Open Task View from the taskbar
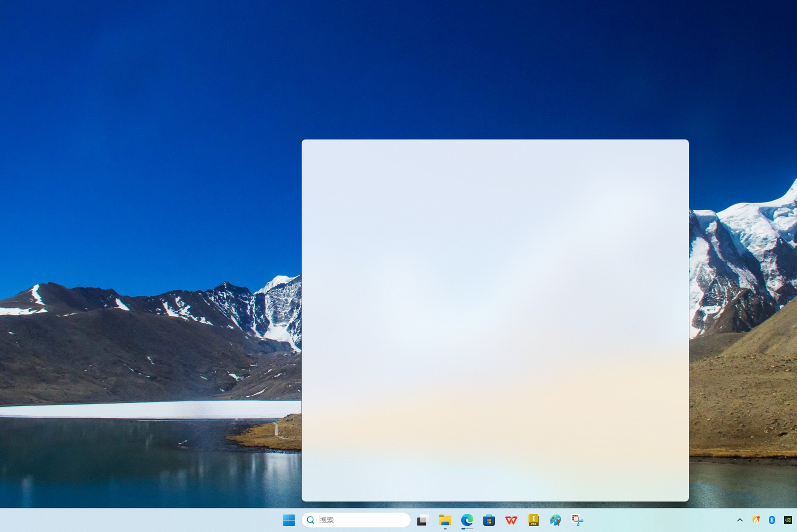Image resolution: width=797 pixels, height=532 pixels. click(423, 520)
